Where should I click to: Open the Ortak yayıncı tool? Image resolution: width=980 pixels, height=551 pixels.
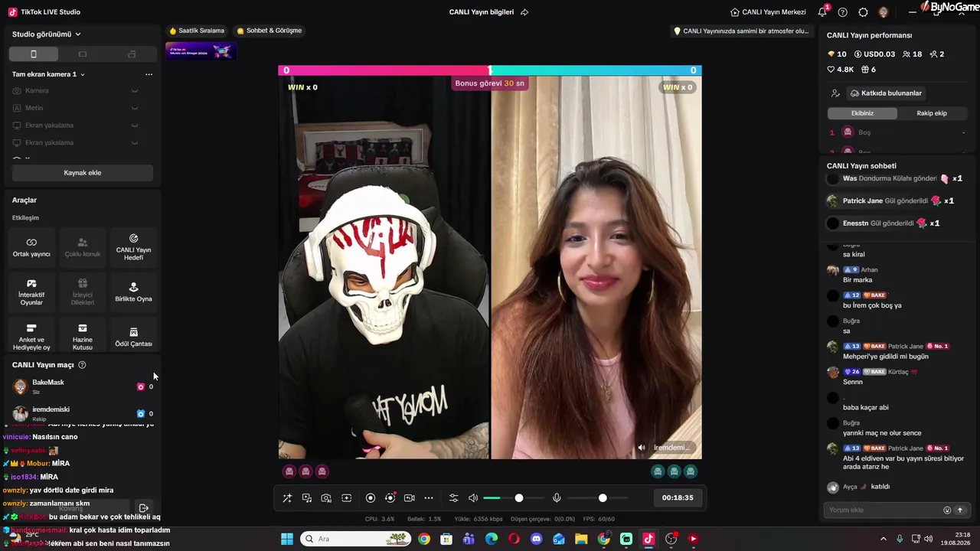tap(31, 246)
